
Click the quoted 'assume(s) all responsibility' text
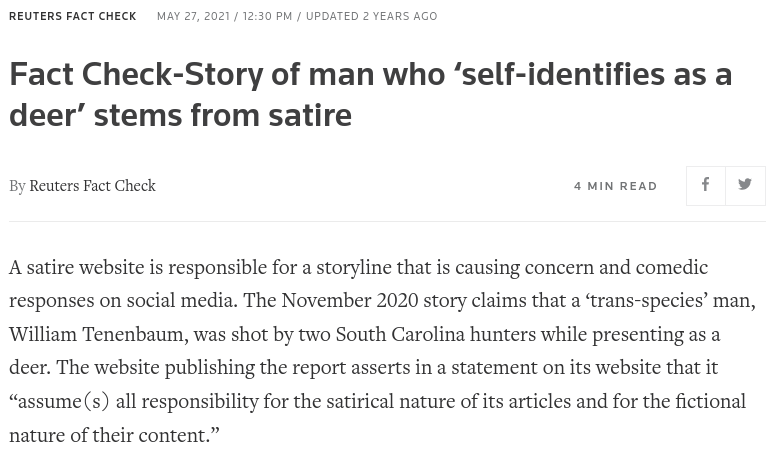pos(134,402)
